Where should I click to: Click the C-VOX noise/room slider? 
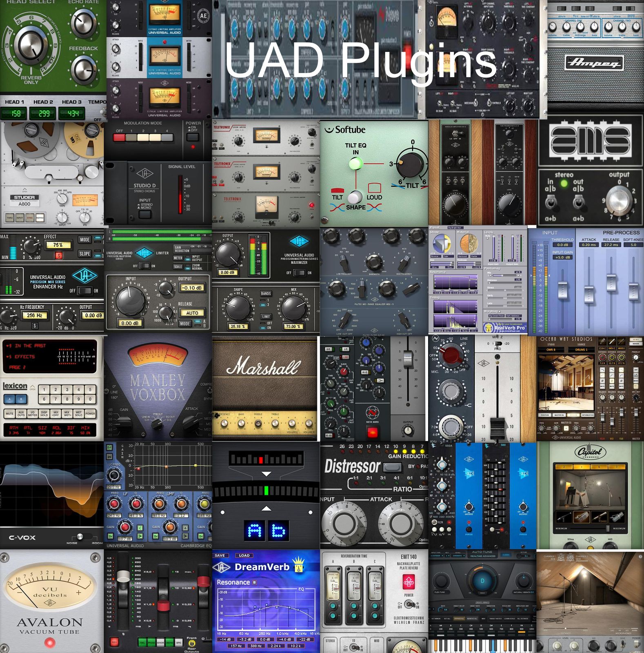(x=80, y=537)
